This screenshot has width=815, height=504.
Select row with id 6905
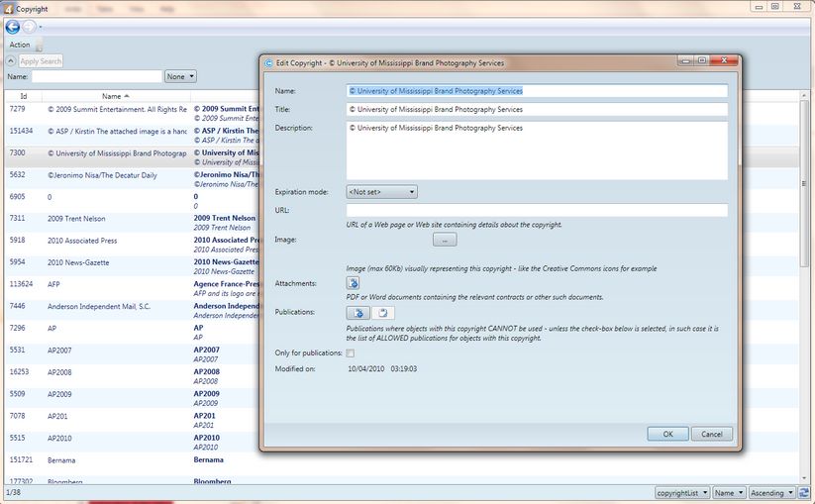click(x=133, y=201)
